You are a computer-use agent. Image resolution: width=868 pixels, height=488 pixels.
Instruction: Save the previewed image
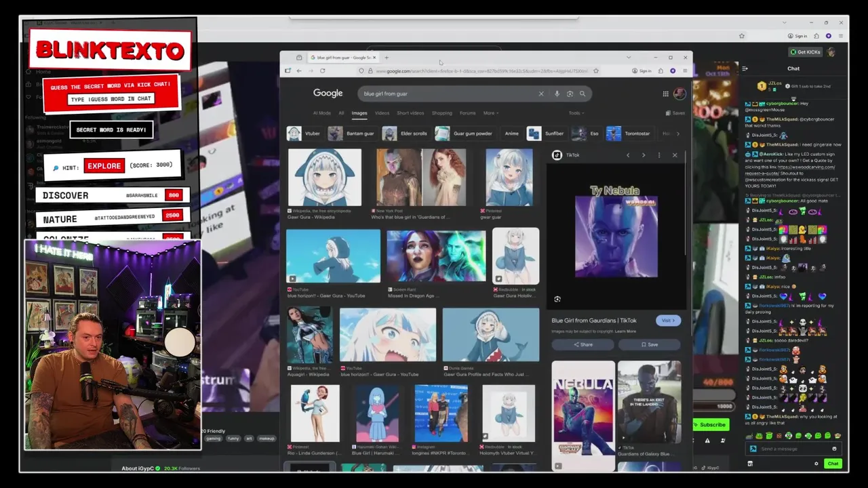tap(649, 344)
